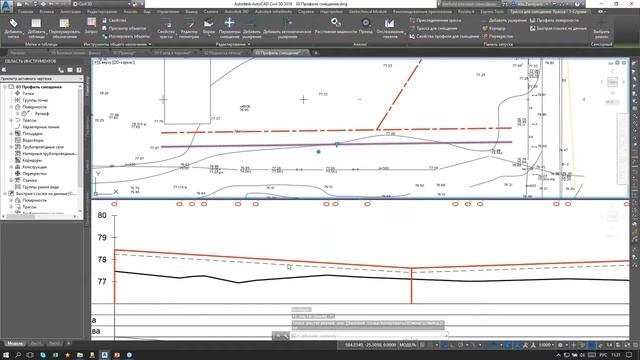
Task: Expand the Поверхности tree node
Action: (x=11, y=107)
